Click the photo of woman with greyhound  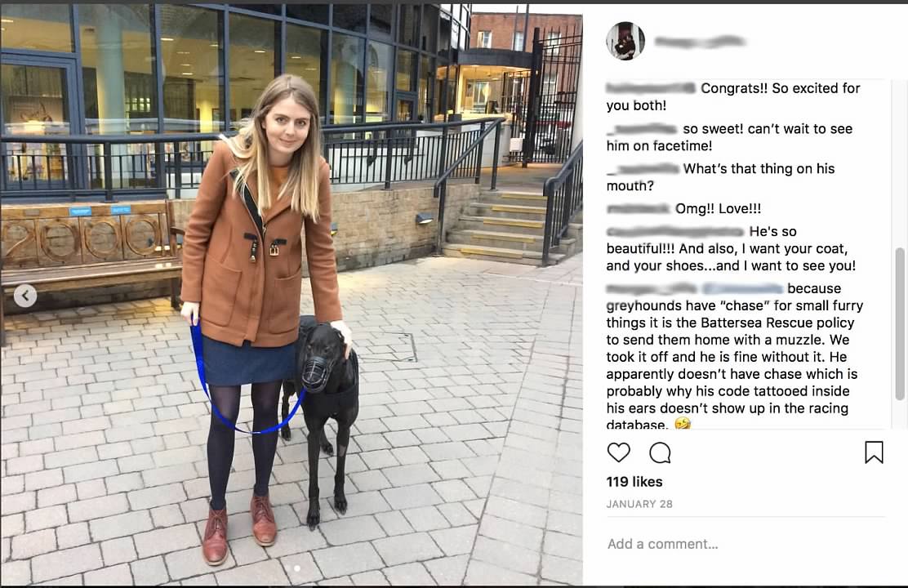pos(292,294)
